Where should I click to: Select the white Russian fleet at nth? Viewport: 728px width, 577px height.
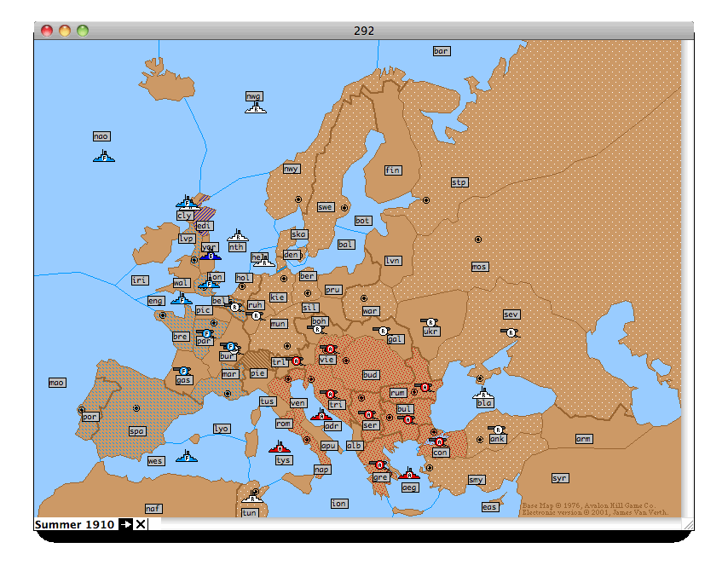pos(238,235)
